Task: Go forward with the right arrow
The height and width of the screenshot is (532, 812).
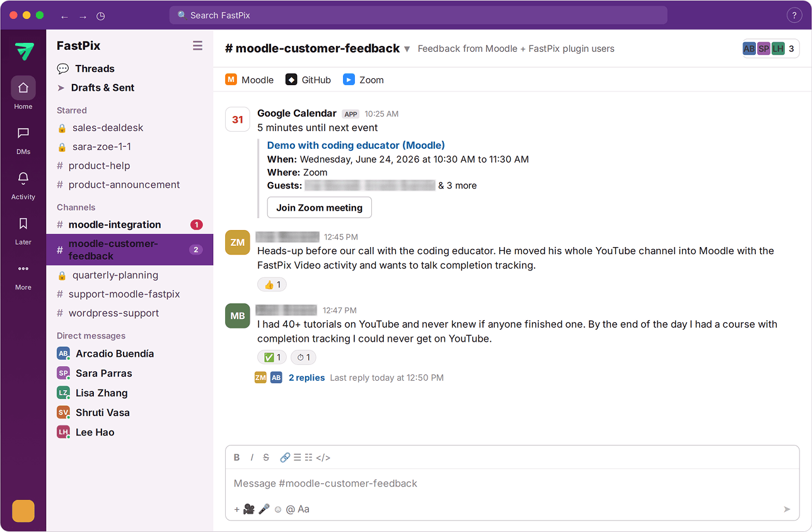Action: pyautogui.click(x=83, y=16)
